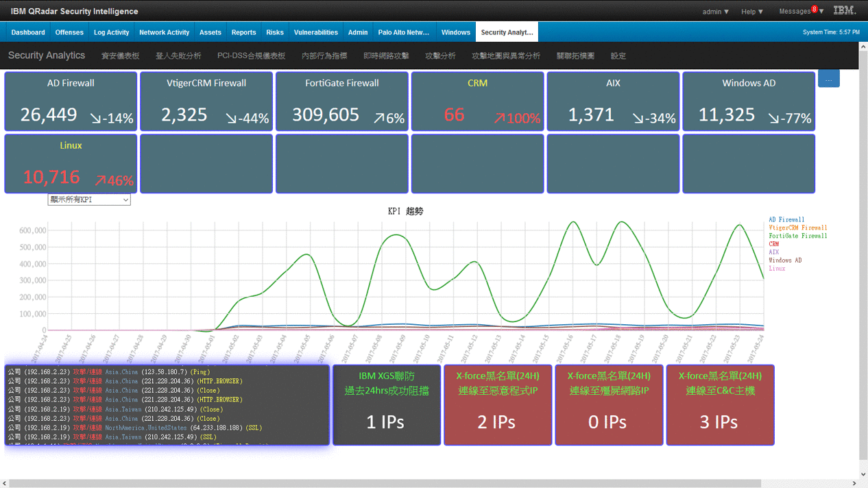
Task: Click the AD Firewall KPI tile
Action: [71, 101]
